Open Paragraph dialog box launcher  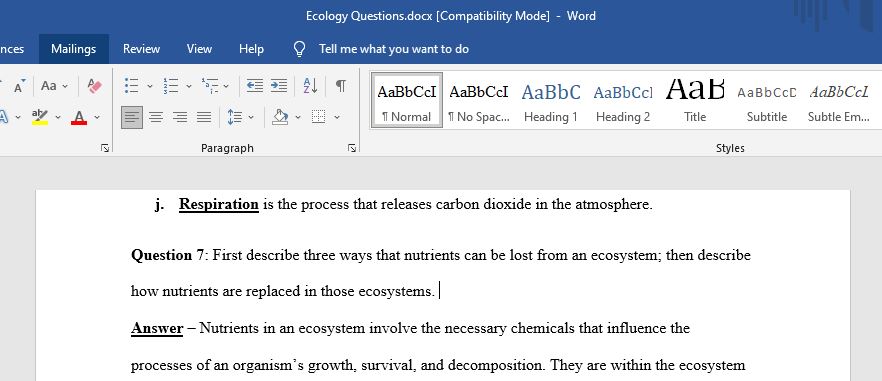point(352,148)
